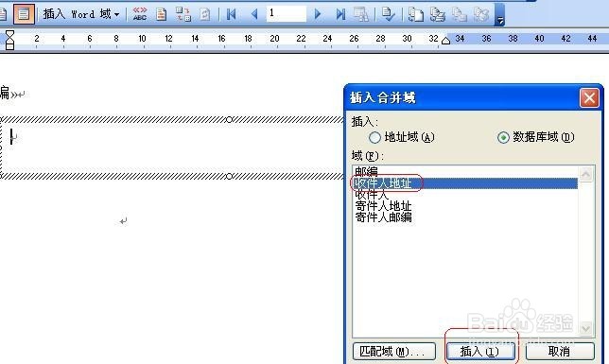Click inside the text box at cursor

[11, 137]
